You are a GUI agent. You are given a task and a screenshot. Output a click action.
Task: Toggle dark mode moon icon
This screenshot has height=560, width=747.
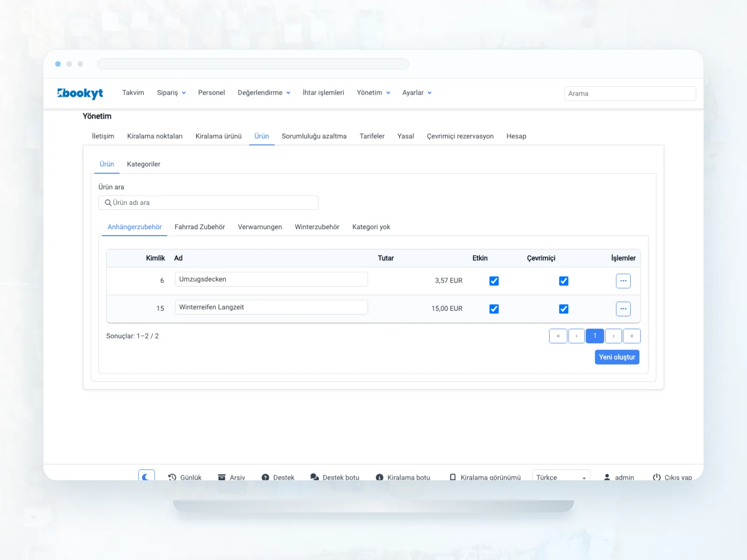[x=146, y=476]
